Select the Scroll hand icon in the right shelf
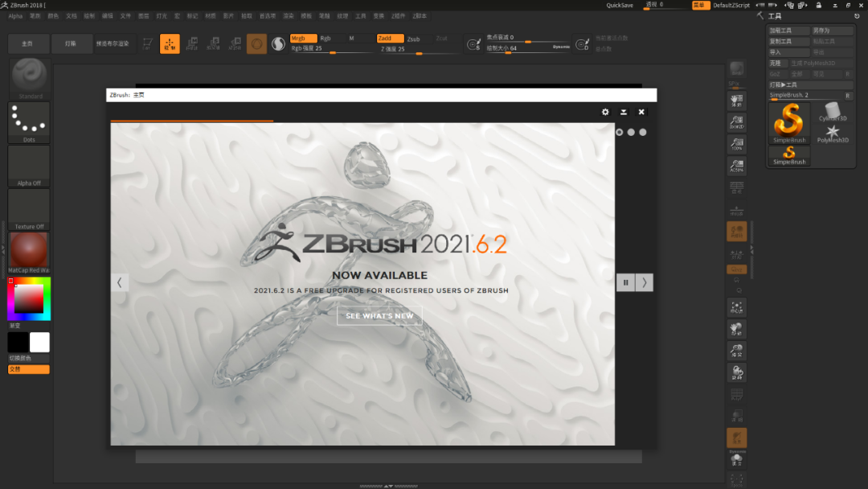 pyautogui.click(x=737, y=101)
